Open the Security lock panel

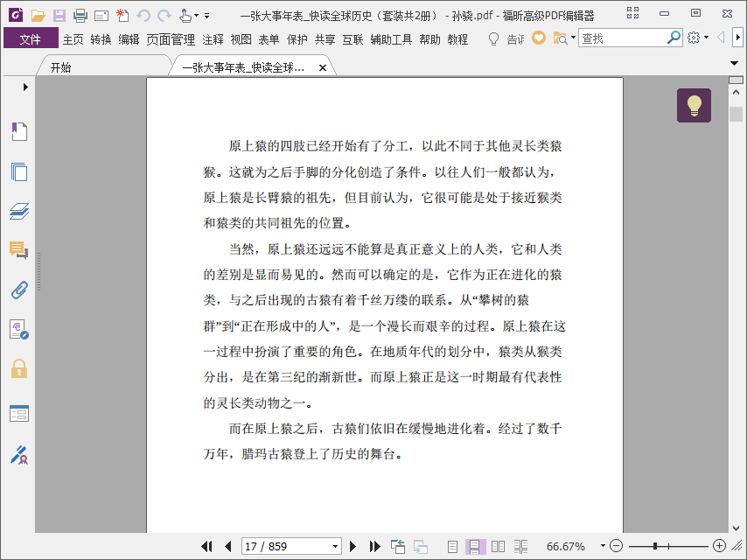(x=19, y=369)
